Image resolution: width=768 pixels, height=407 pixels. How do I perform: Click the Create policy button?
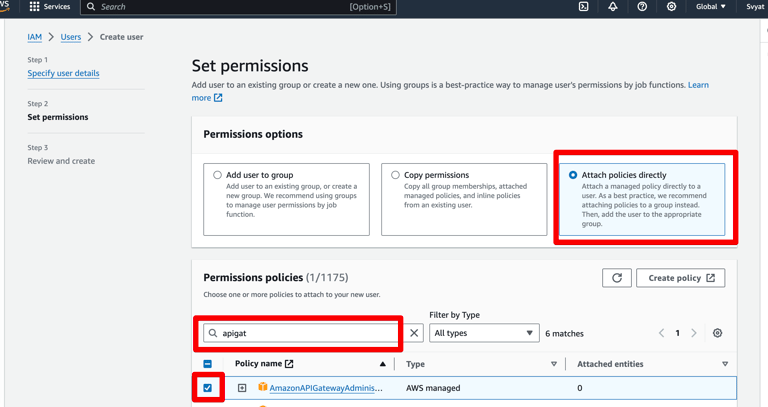tap(681, 278)
